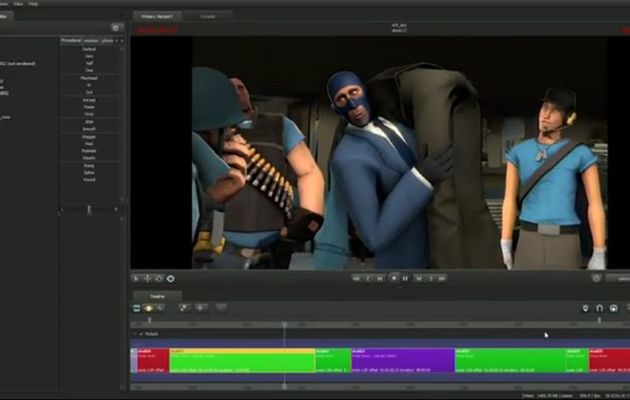Viewport: 630px width, 400px height.
Task: Switch to the highlighted Motion Editor mode
Action: pyautogui.click(x=149, y=308)
